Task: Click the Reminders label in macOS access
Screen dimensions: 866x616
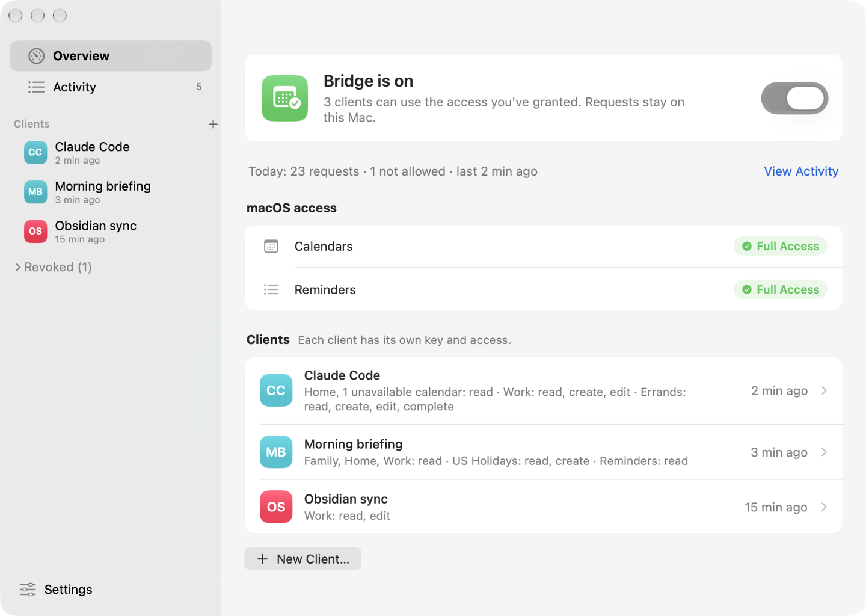Action: tap(325, 290)
